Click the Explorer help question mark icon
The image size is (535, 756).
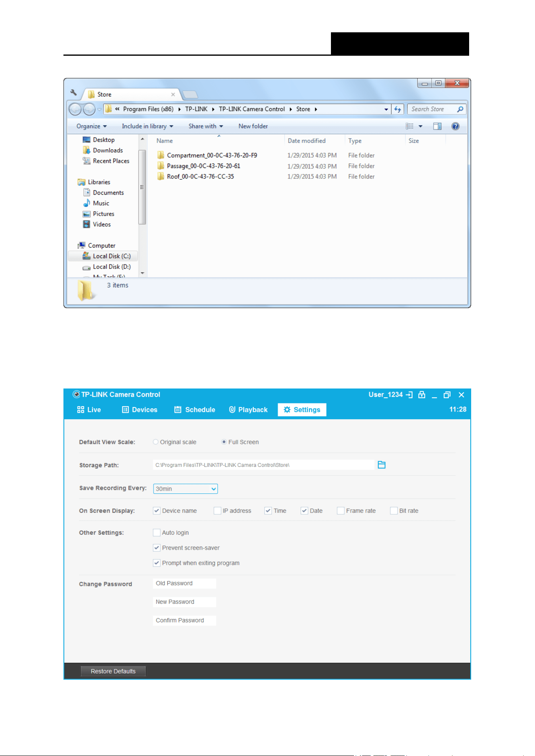(x=455, y=126)
